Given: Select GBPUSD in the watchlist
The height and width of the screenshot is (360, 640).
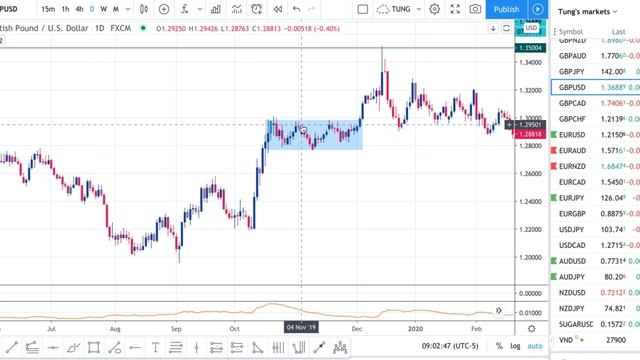Looking at the screenshot, I should pos(596,87).
